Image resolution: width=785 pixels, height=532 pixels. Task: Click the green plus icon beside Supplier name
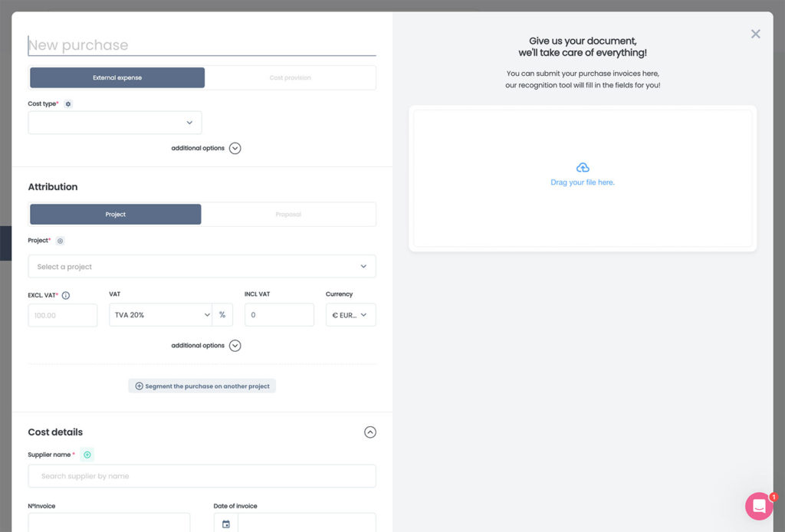(x=87, y=455)
